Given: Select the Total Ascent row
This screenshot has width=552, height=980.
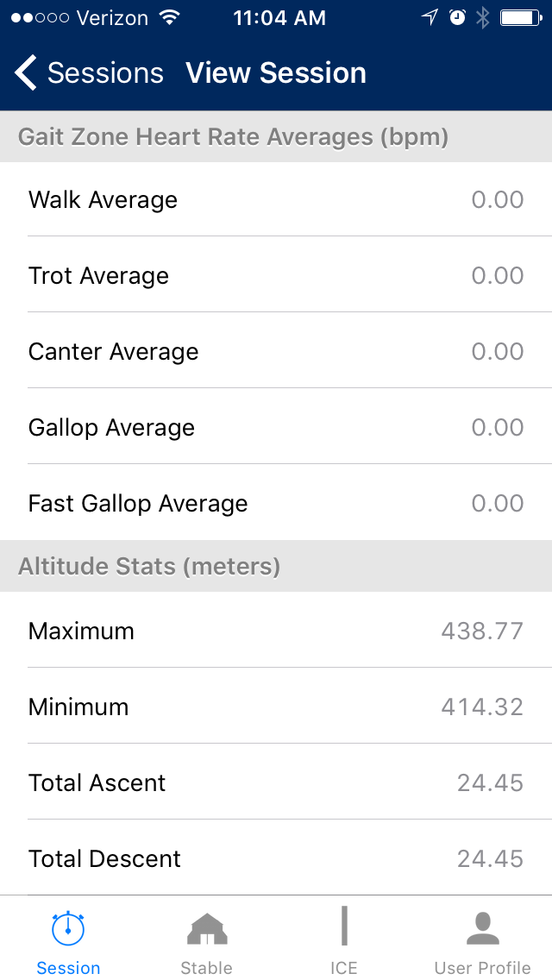Looking at the screenshot, I should click(276, 783).
